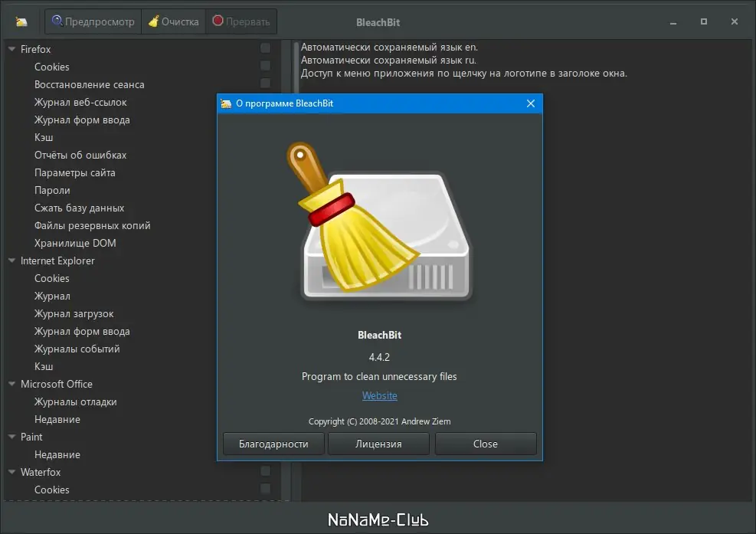
Task: Select Журнал загрузок item
Action: [74, 313]
